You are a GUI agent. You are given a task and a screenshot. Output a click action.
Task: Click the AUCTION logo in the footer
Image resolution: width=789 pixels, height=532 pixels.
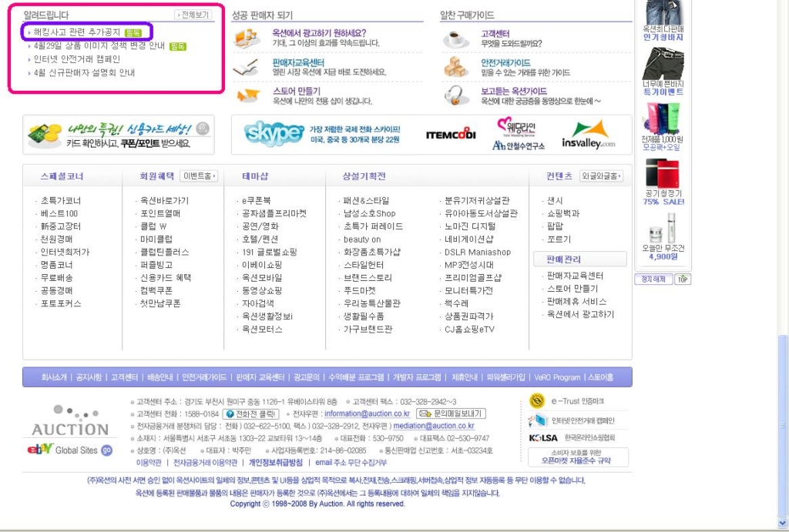click(x=70, y=421)
